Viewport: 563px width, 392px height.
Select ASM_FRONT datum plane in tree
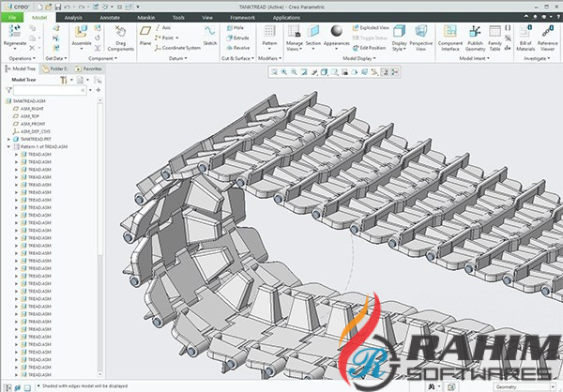pyautogui.click(x=29, y=124)
